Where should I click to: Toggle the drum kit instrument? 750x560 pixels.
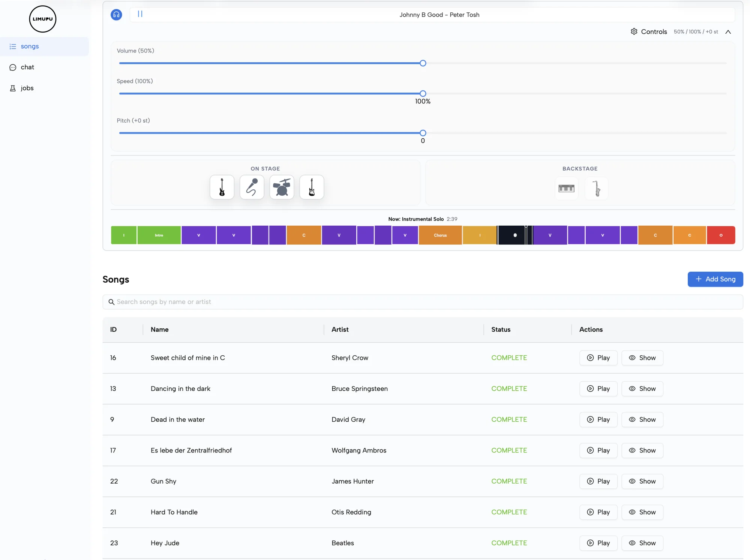pos(282,187)
